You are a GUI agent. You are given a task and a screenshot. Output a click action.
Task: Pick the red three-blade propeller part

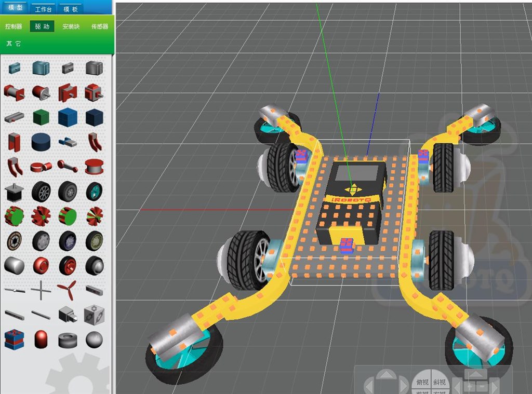67,289
